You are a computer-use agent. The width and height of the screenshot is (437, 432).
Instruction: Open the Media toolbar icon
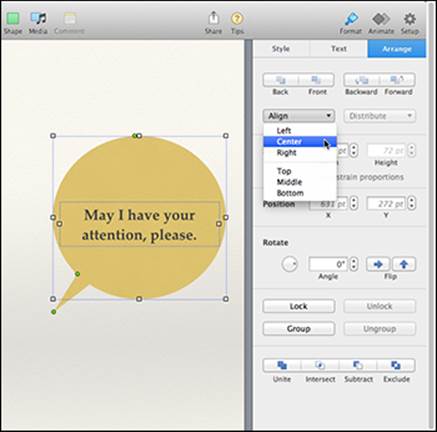click(38, 18)
